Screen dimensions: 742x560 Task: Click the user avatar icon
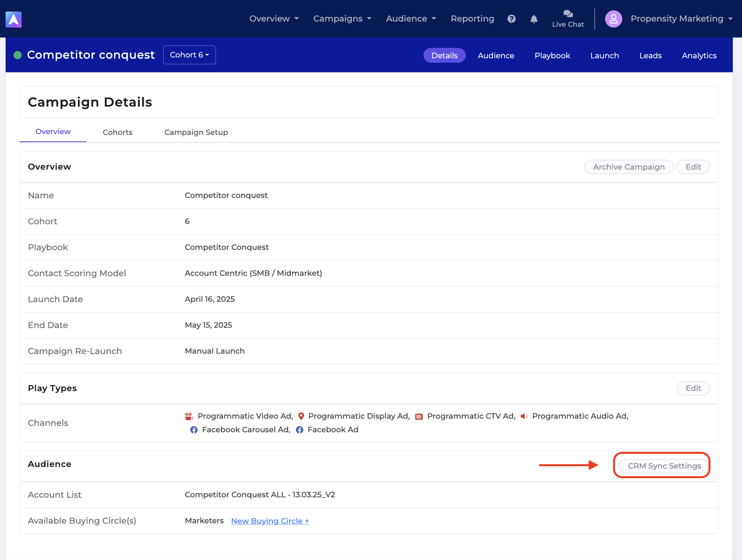tap(613, 19)
